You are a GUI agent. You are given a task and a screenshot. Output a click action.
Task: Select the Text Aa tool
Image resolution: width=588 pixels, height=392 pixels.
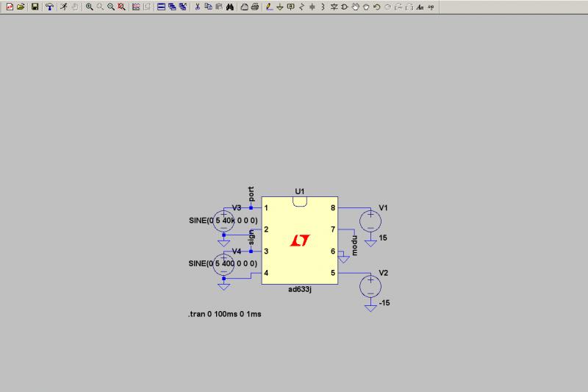coord(420,7)
